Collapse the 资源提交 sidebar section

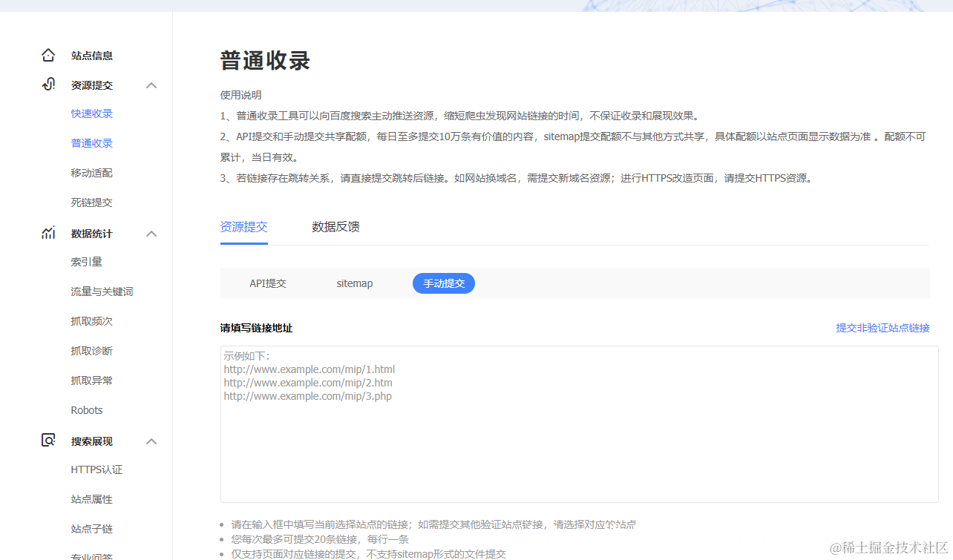pyautogui.click(x=151, y=85)
